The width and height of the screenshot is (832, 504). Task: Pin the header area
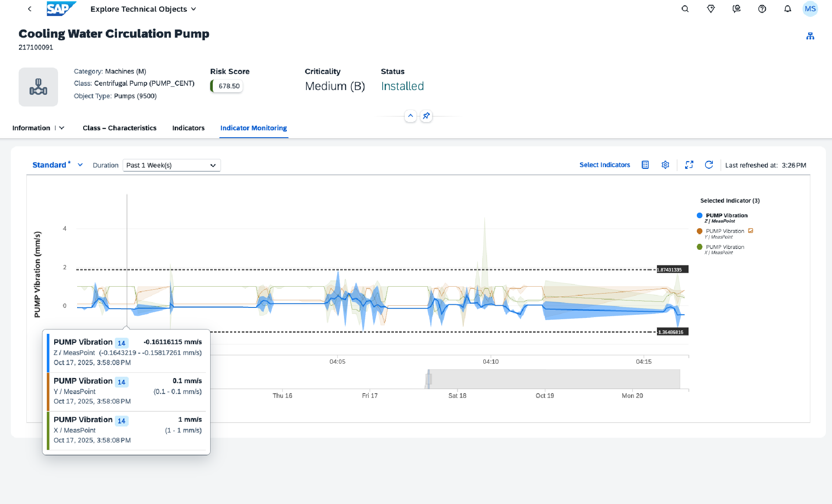pyautogui.click(x=426, y=116)
